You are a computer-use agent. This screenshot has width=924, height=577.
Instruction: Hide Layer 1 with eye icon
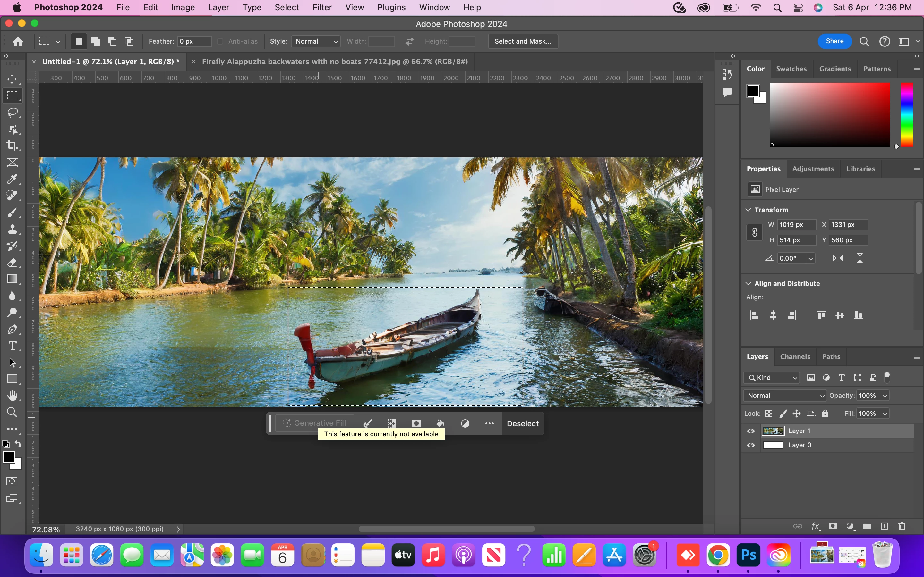751,431
